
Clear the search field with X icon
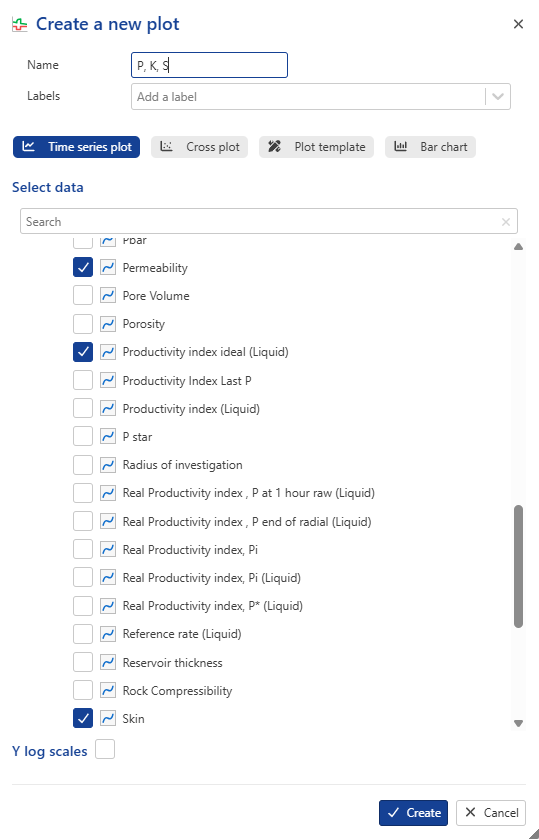(506, 222)
